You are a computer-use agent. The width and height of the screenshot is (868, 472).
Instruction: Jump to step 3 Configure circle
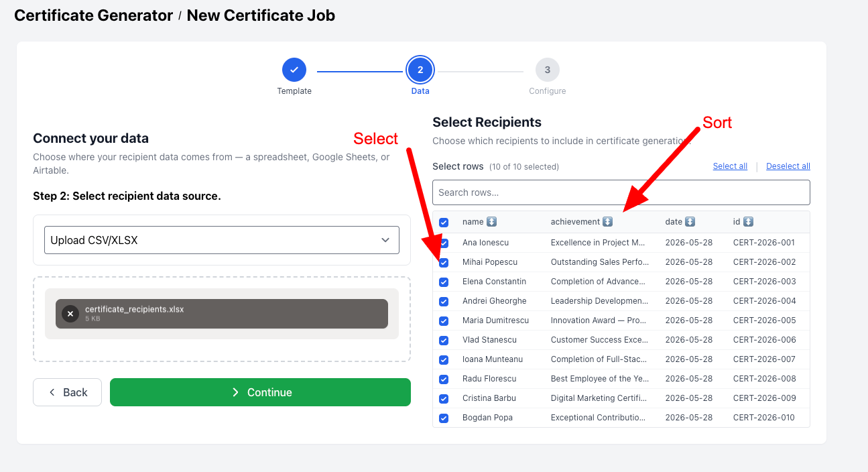click(x=548, y=70)
